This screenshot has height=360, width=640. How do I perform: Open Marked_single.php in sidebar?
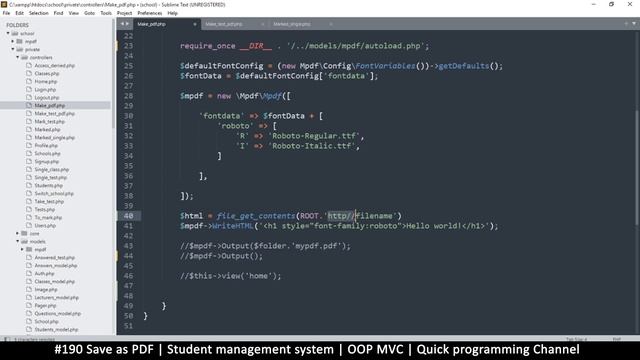[x=54, y=138]
